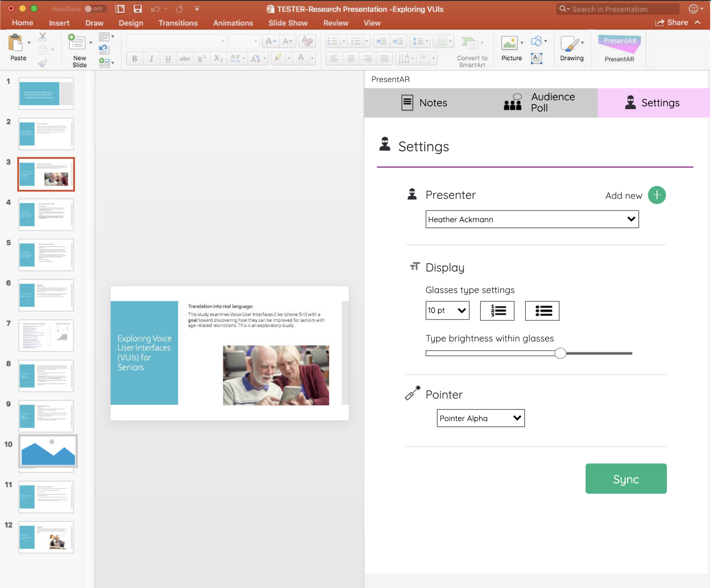This screenshot has height=588, width=711.
Task: Click green plus to add new presenter
Action: [x=657, y=195]
